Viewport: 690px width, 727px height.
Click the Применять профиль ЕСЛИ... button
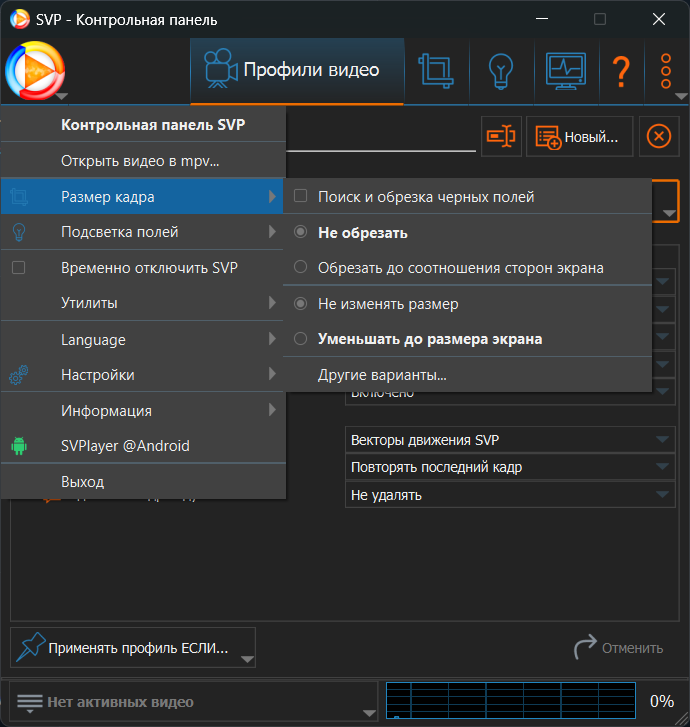pos(133,647)
